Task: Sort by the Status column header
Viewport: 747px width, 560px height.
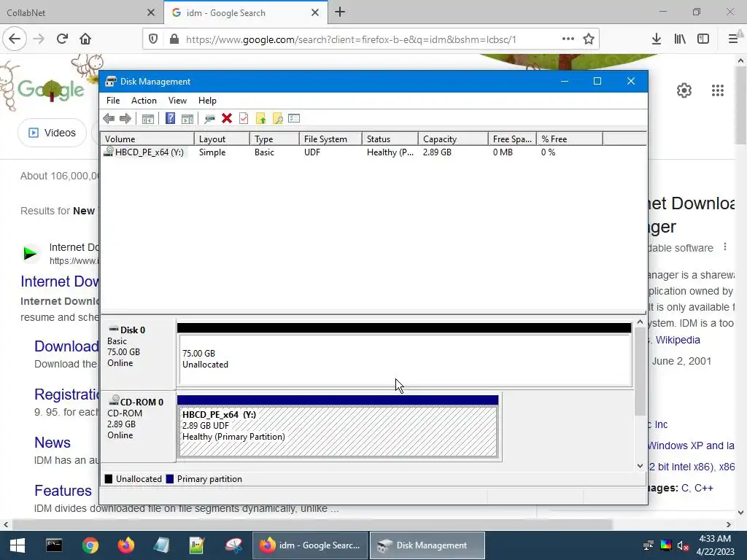Action: pos(390,139)
